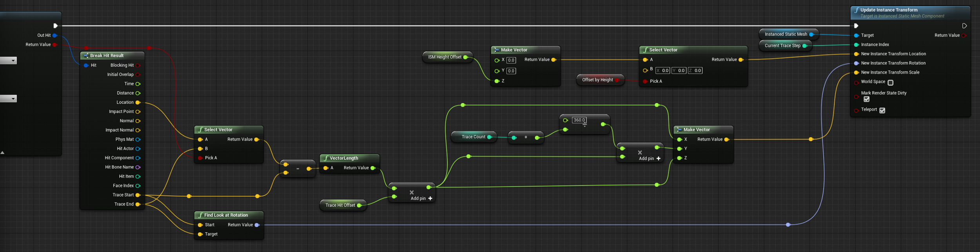Click Add pin on the multiply node feeding Make Vector Y
Image resolution: width=980 pixels, height=252 pixels.
click(x=650, y=159)
